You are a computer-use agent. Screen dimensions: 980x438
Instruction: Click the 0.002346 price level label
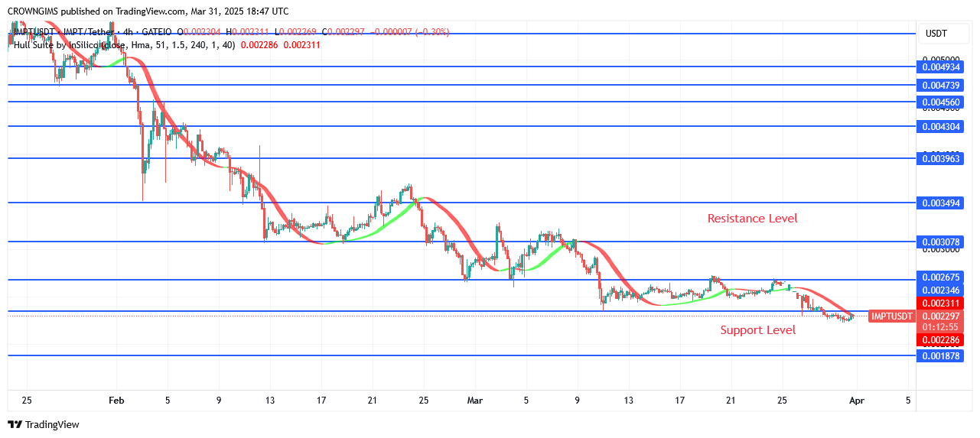941,290
